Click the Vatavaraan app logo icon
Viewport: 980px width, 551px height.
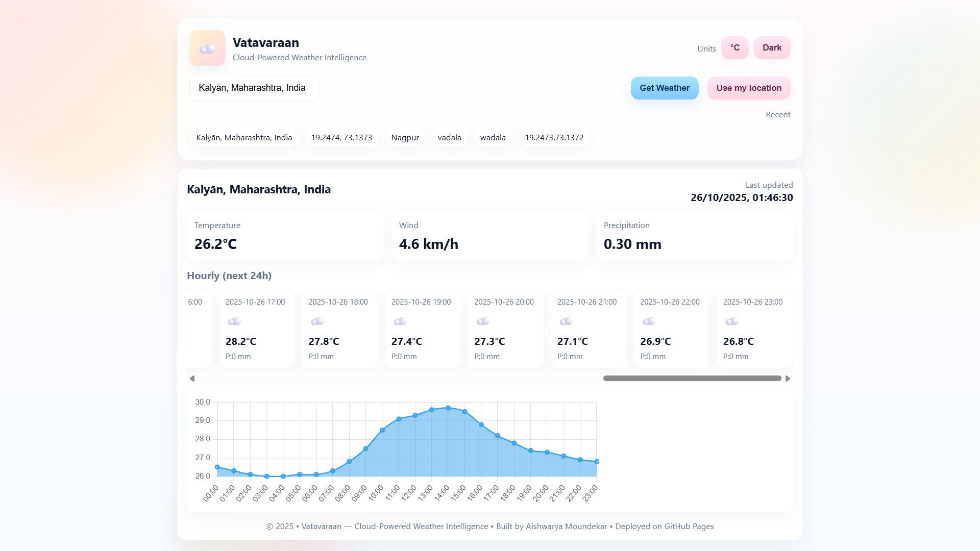click(x=207, y=48)
